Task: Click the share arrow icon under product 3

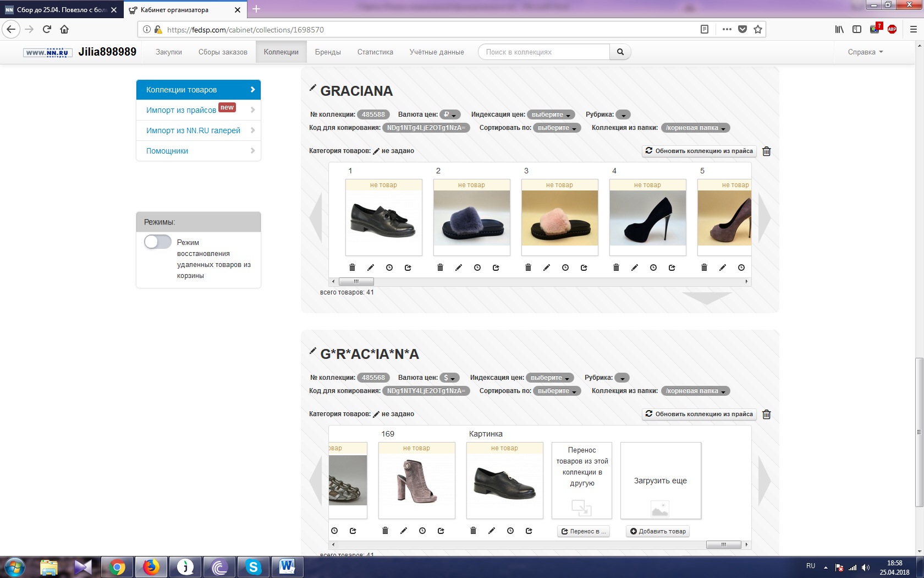Action: [584, 268]
